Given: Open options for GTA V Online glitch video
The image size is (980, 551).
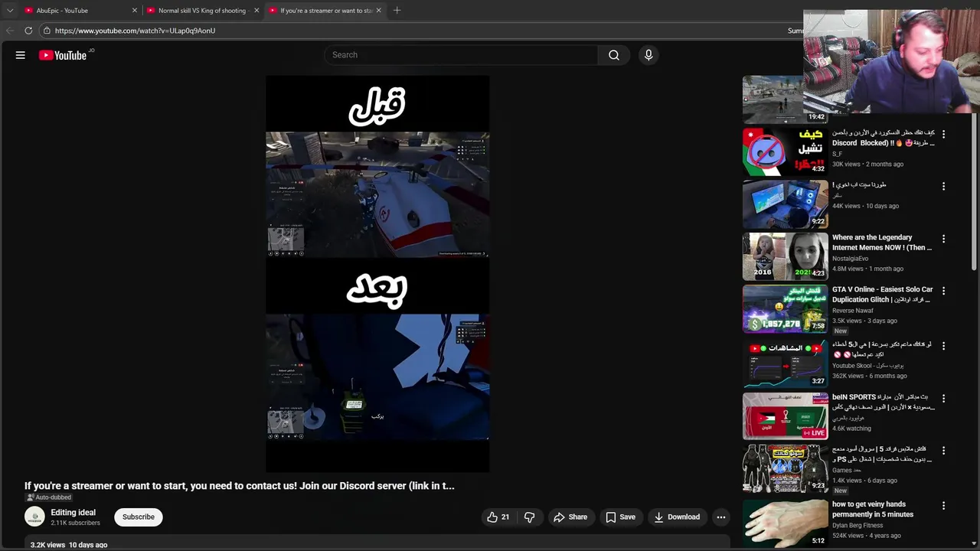Looking at the screenshot, I should (943, 291).
